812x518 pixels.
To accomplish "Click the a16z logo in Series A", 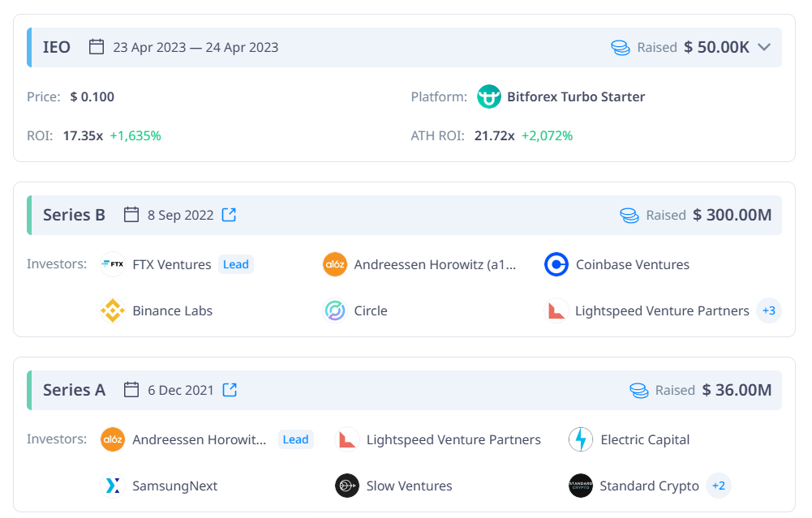I will 113,439.
